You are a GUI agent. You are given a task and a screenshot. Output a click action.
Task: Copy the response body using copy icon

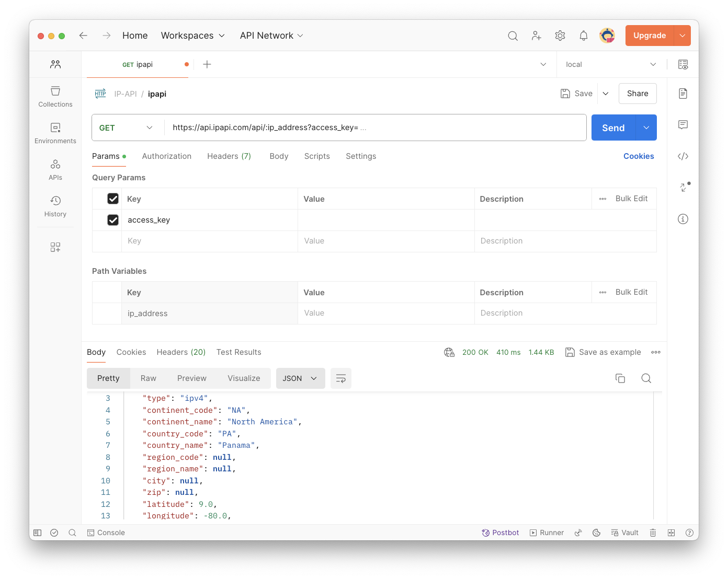pyautogui.click(x=620, y=378)
